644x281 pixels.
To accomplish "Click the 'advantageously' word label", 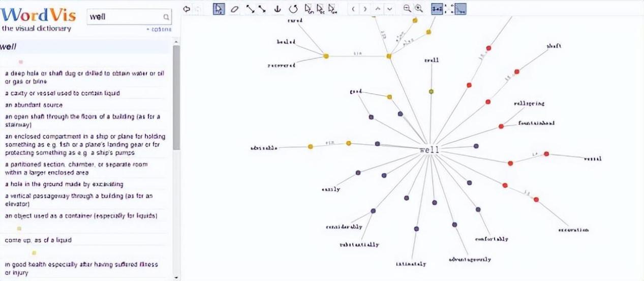I will click(x=470, y=259).
